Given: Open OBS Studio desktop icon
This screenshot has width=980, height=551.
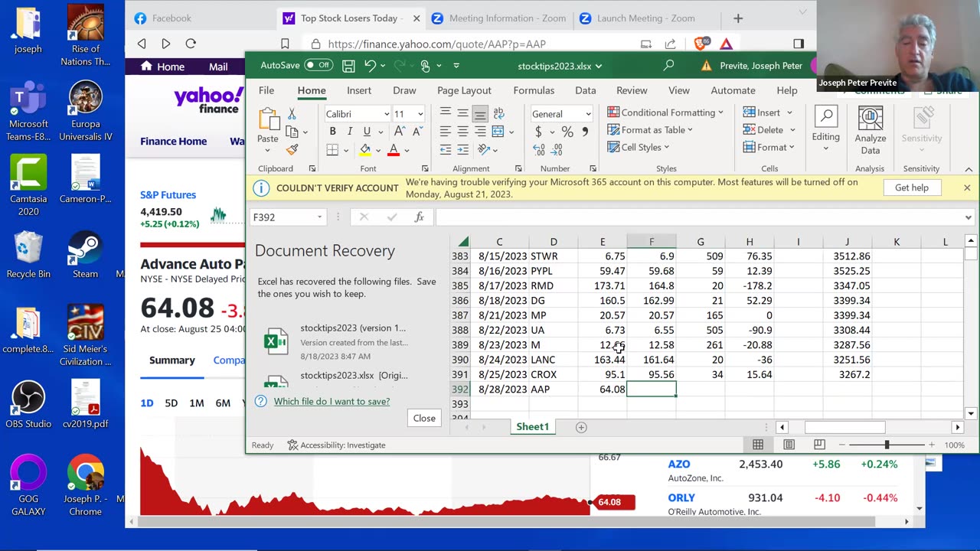Looking at the screenshot, I should click(28, 403).
